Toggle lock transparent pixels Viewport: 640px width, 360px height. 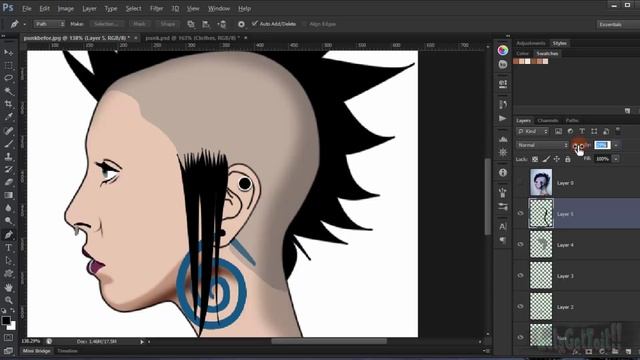tap(535, 159)
